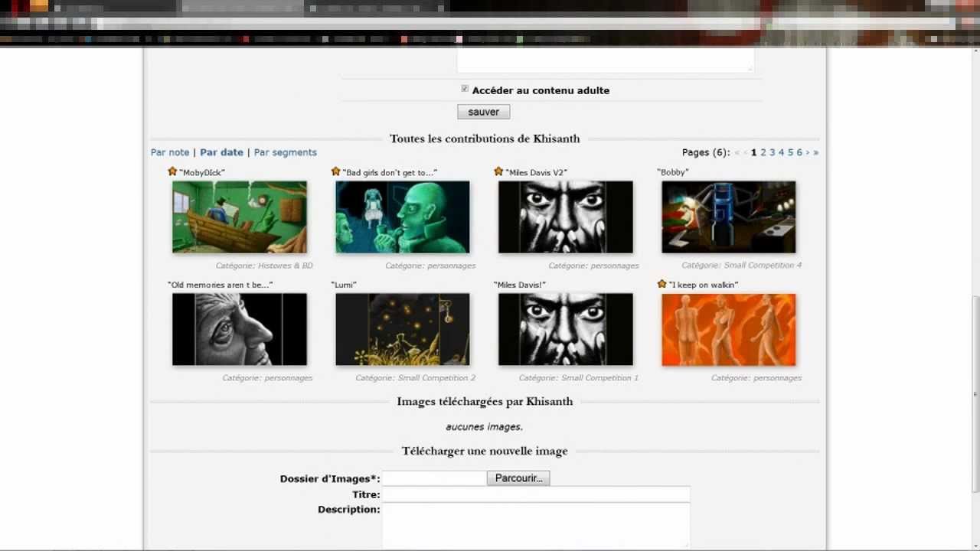This screenshot has width=980, height=551.
Task: Go to page 4 of contributions
Action: 782,152
